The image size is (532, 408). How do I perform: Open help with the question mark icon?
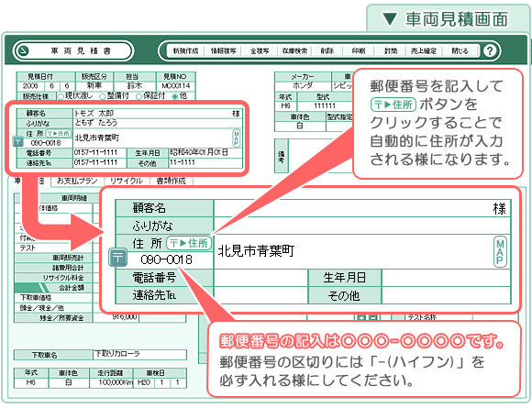(x=490, y=51)
